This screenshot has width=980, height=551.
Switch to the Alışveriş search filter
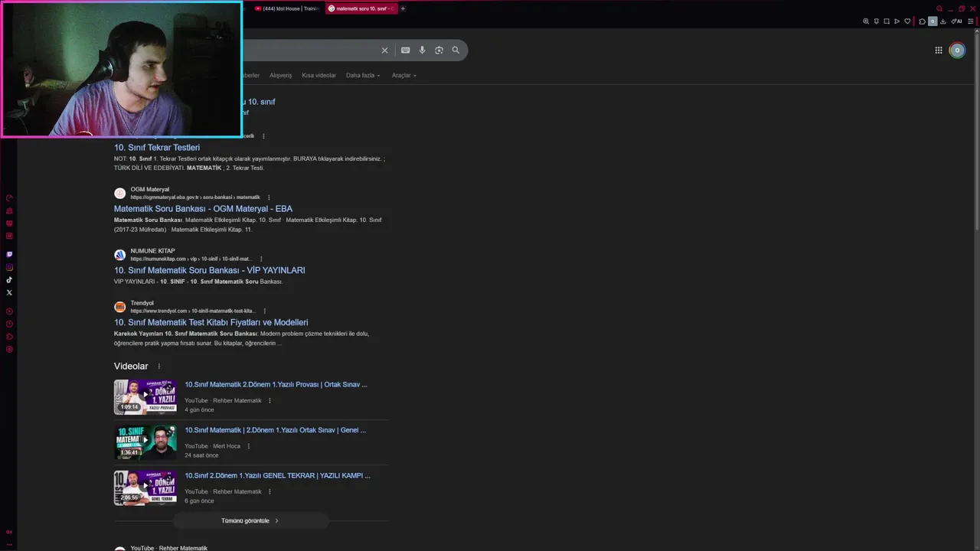click(x=280, y=75)
